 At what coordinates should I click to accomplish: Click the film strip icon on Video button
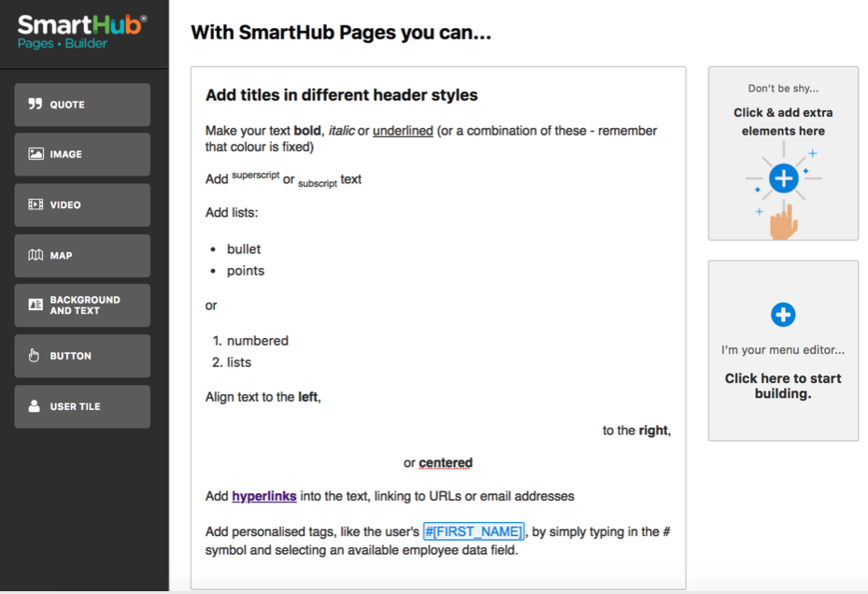[x=36, y=205]
